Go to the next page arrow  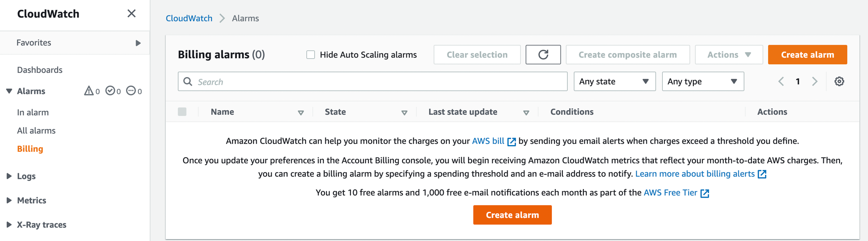point(815,81)
